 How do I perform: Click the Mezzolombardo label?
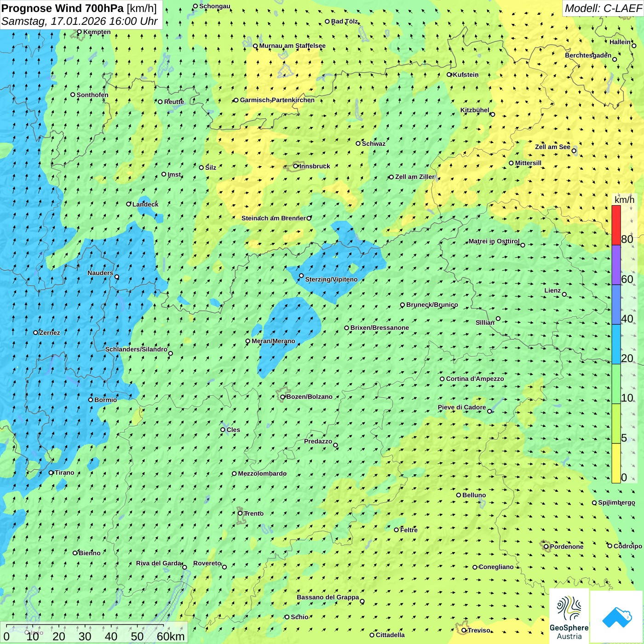pos(262,473)
